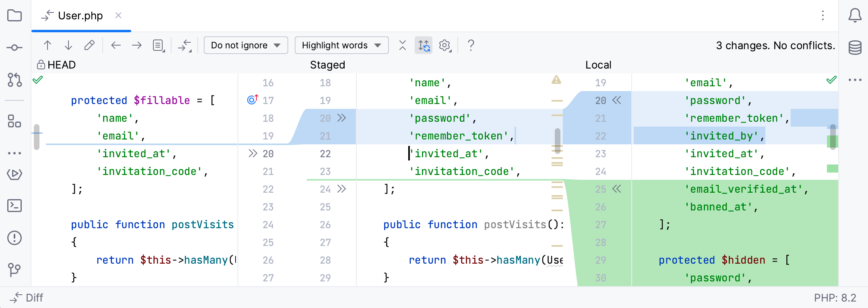
Task: Open diff settings gear menu
Action: point(445,45)
